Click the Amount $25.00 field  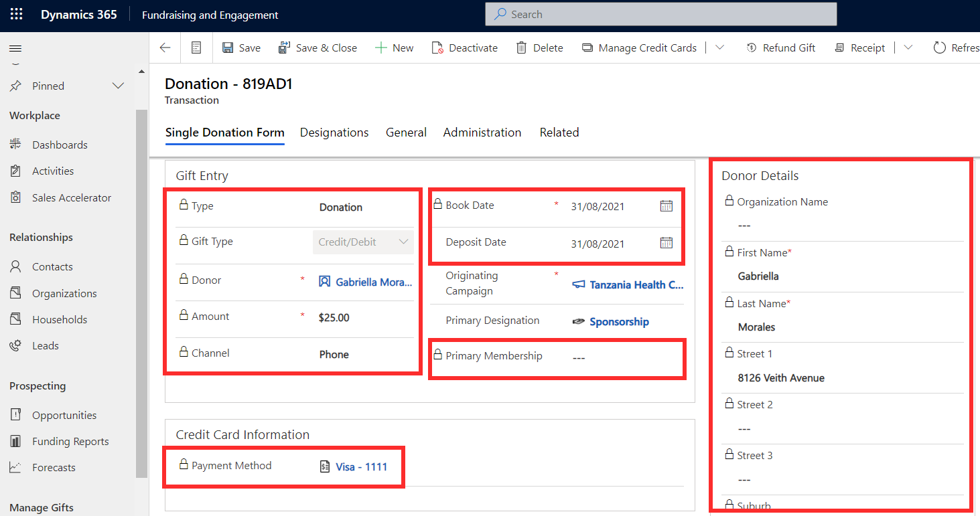[334, 317]
